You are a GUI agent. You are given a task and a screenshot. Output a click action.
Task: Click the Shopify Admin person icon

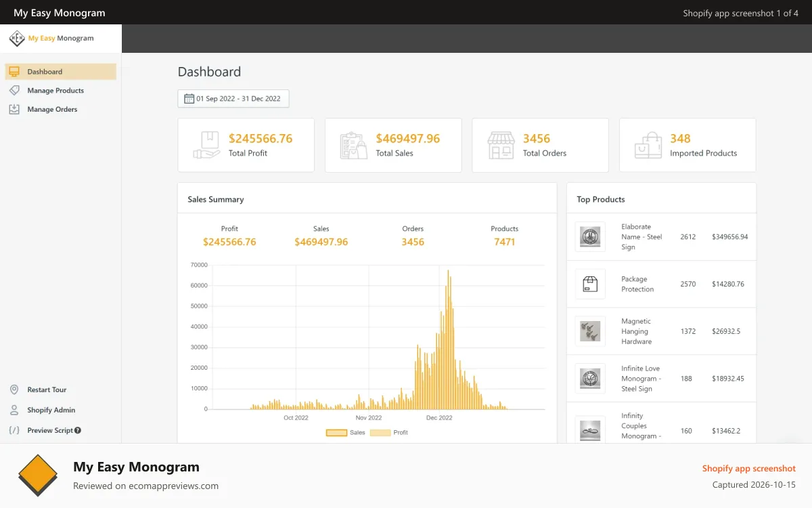pyautogui.click(x=14, y=410)
